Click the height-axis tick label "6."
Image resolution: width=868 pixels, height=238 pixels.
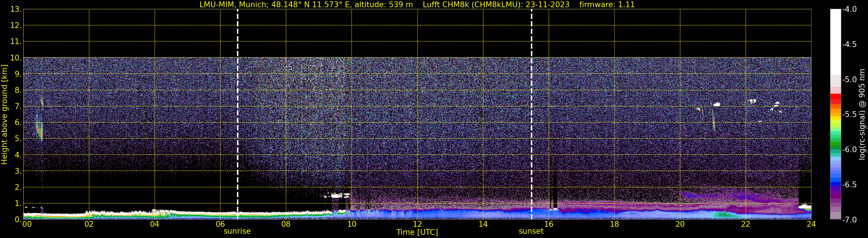18,123
